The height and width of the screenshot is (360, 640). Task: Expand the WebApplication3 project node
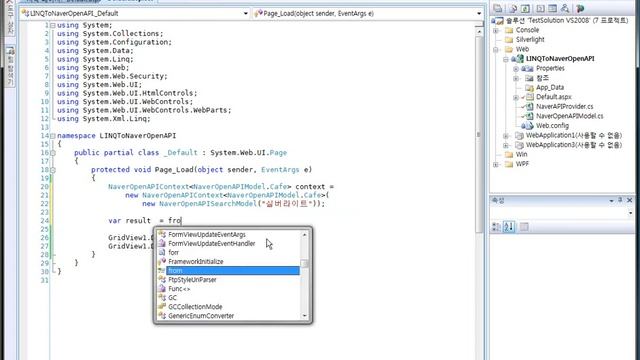[x=506, y=145]
